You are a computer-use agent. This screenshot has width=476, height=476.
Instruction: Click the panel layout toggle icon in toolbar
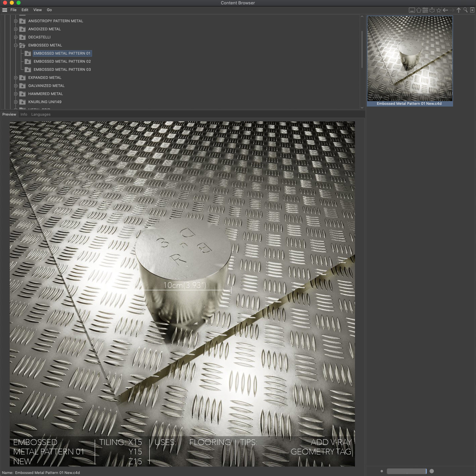coord(412,10)
